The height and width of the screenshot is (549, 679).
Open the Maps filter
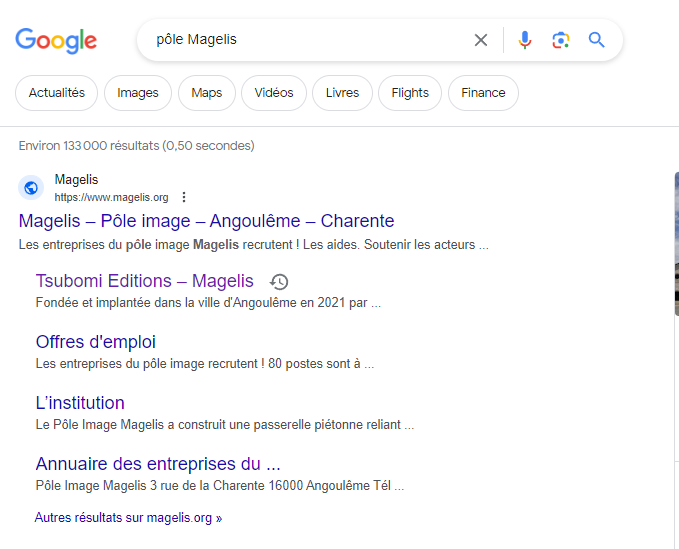pyautogui.click(x=207, y=93)
